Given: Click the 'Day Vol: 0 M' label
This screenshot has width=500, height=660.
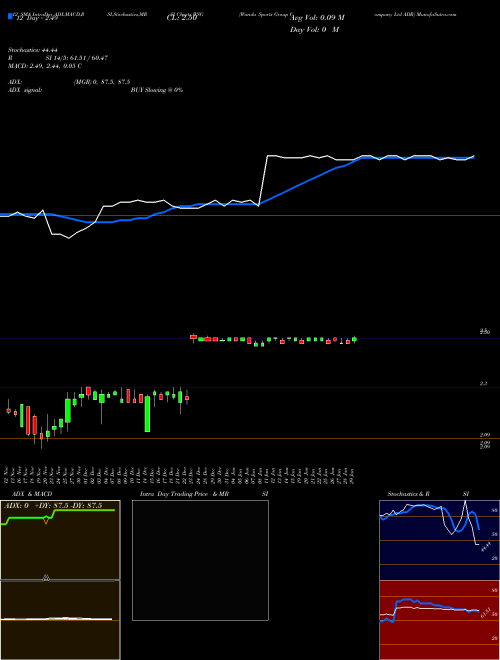Looking at the screenshot, I should tap(314, 30).
